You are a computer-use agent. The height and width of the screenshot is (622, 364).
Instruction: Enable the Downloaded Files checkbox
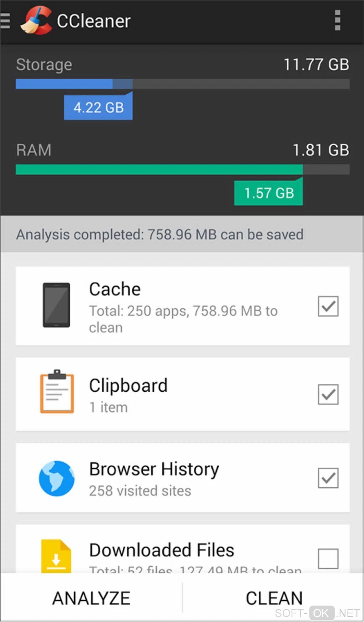328,558
